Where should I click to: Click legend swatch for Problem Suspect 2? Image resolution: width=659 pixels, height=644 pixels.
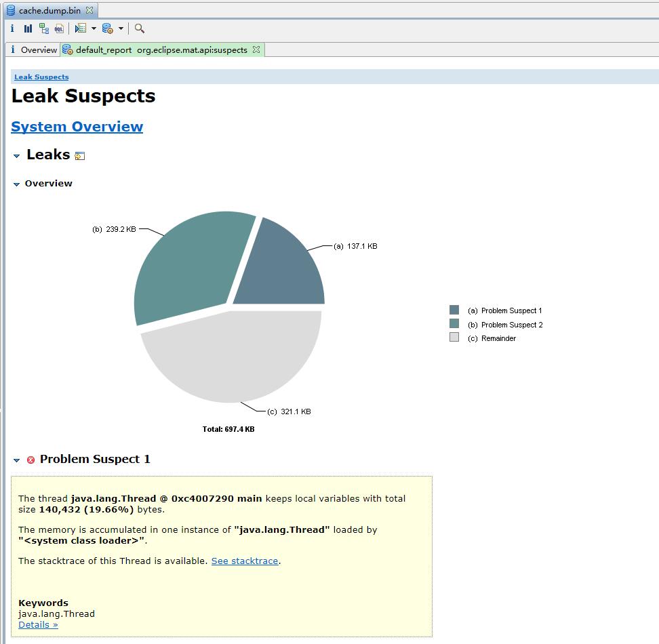(454, 323)
